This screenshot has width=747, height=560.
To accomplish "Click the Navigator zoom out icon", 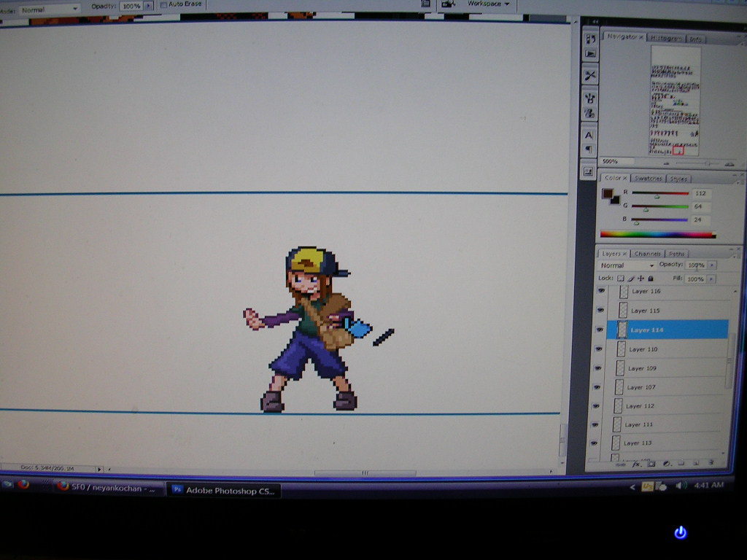I will pyautogui.click(x=666, y=163).
